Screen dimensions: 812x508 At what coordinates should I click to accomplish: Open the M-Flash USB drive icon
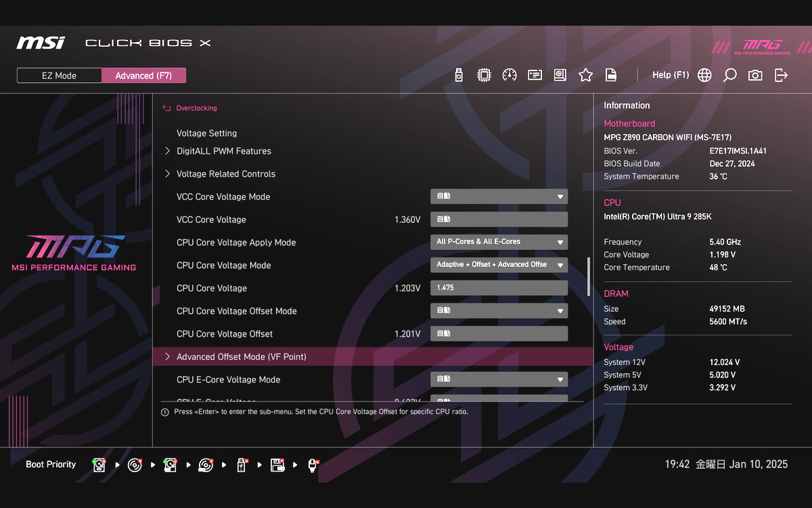click(459, 75)
